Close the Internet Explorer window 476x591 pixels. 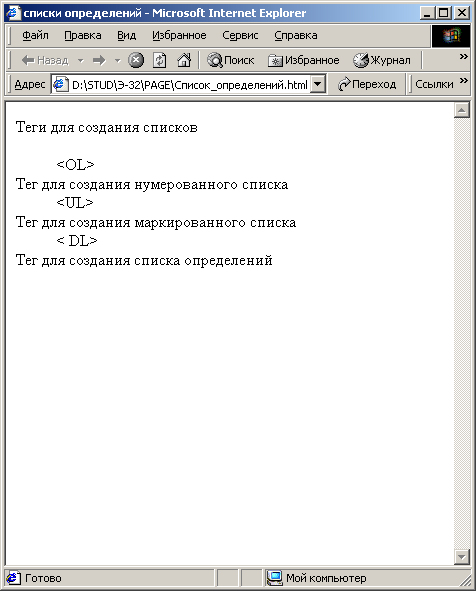[x=462, y=13]
